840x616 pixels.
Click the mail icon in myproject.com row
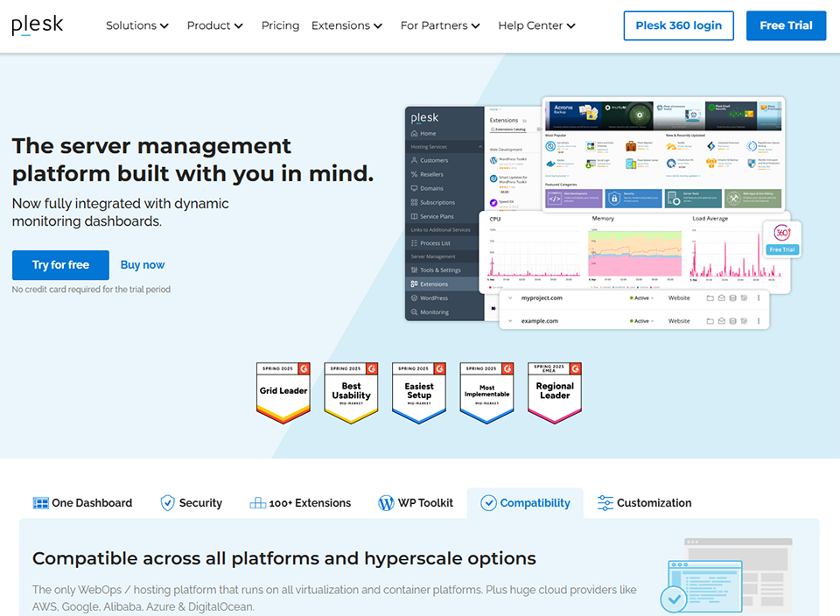pyautogui.click(x=722, y=297)
